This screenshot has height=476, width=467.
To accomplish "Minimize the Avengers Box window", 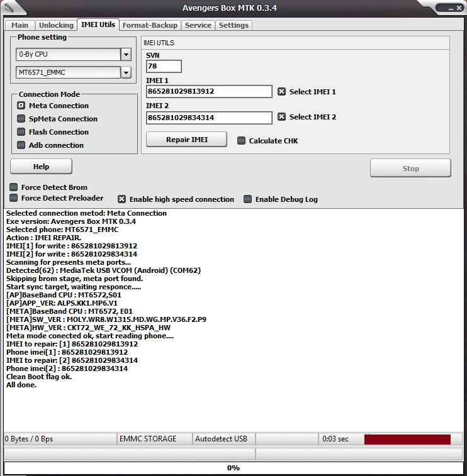I will coord(451,9).
